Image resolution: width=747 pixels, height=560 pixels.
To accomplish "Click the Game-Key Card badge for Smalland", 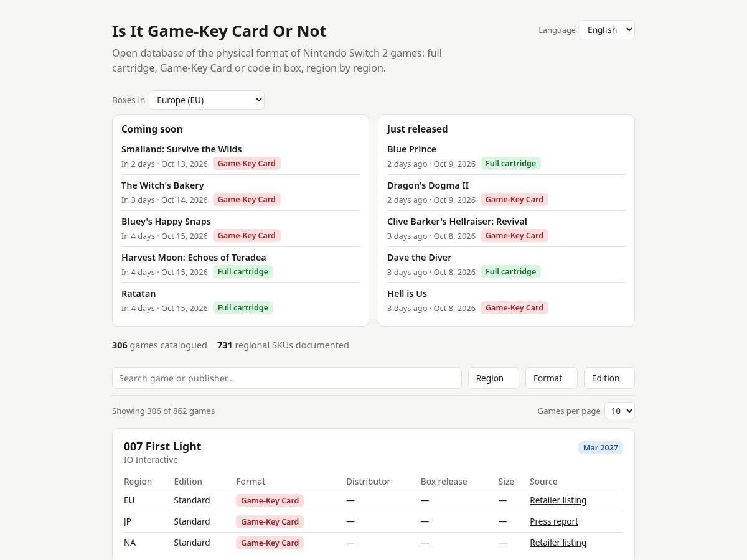I will click(247, 164).
